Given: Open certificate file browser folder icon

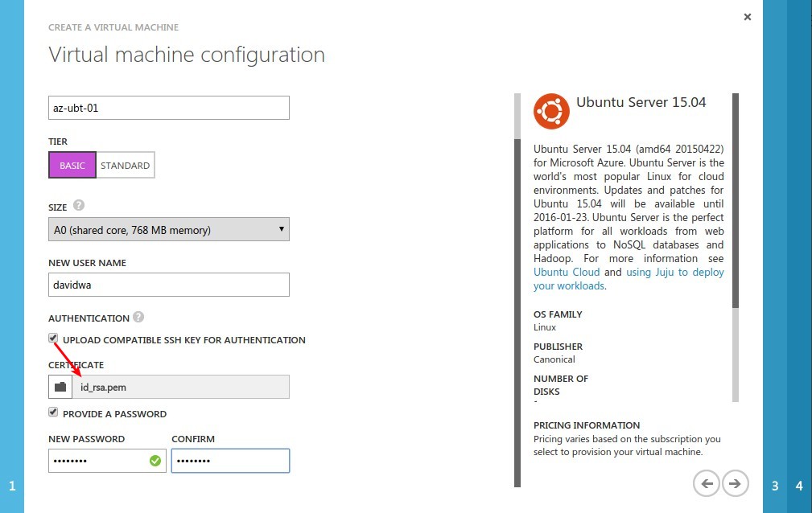Looking at the screenshot, I should click(60, 387).
